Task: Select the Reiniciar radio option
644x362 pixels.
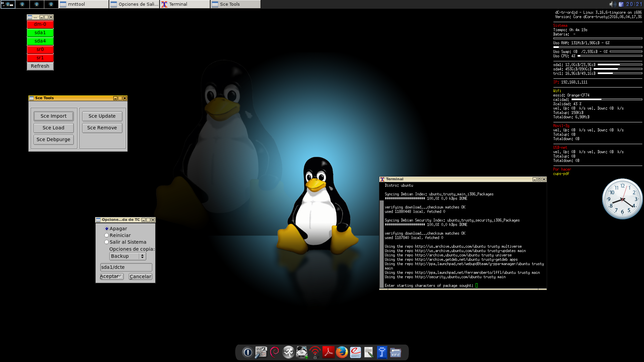Action: [x=107, y=235]
